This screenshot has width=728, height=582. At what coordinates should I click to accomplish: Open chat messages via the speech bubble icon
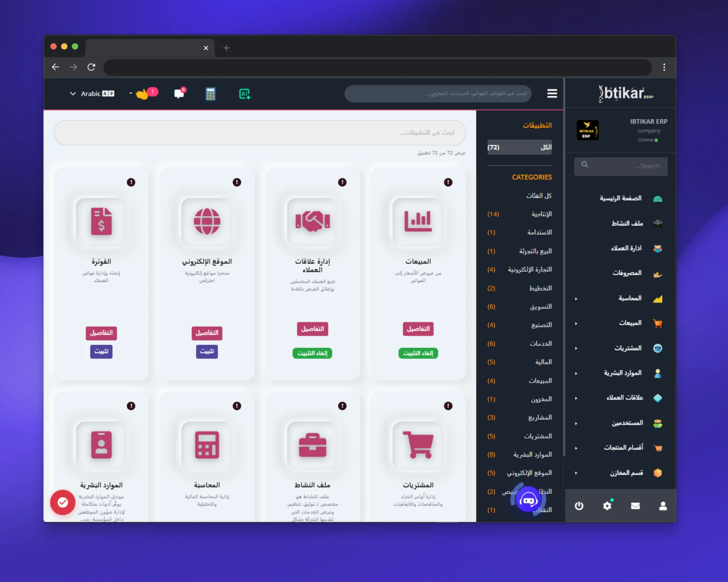pos(179,94)
